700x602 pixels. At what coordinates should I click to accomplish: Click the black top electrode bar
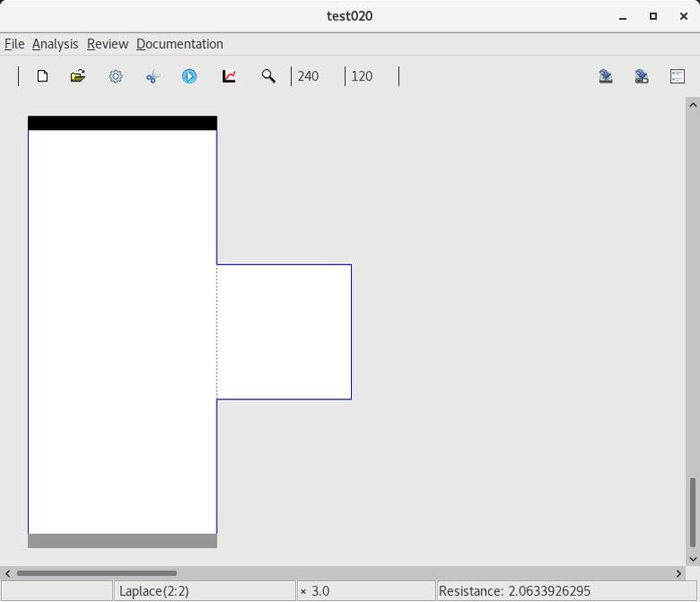click(x=123, y=123)
